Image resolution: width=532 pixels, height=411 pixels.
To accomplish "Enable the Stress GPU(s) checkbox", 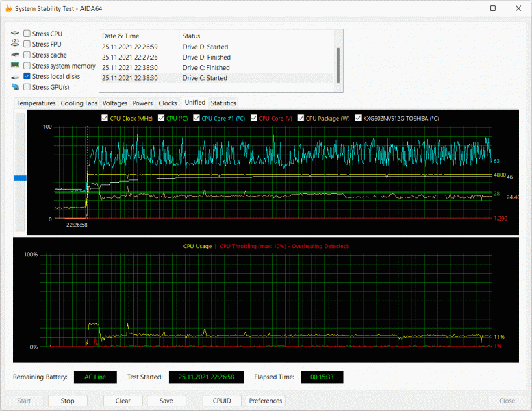I will coord(27,87).
